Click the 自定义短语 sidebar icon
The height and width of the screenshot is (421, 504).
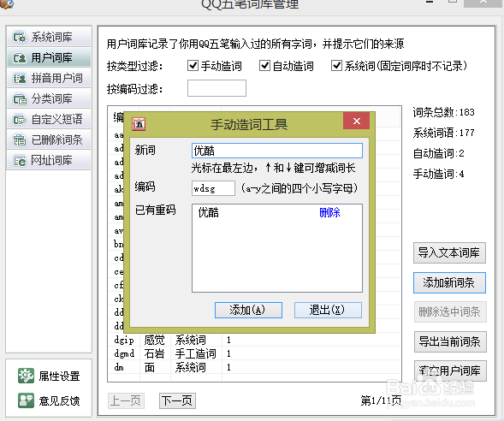20,120
